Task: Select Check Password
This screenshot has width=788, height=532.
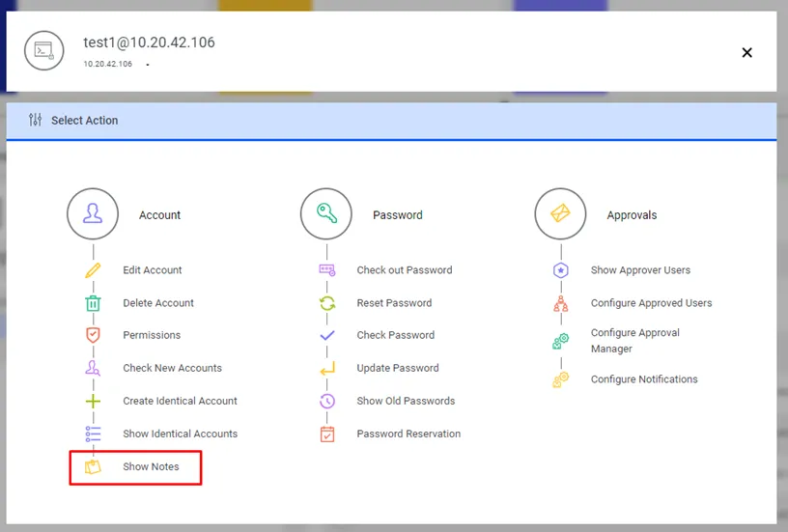Action: pos(396,335)
